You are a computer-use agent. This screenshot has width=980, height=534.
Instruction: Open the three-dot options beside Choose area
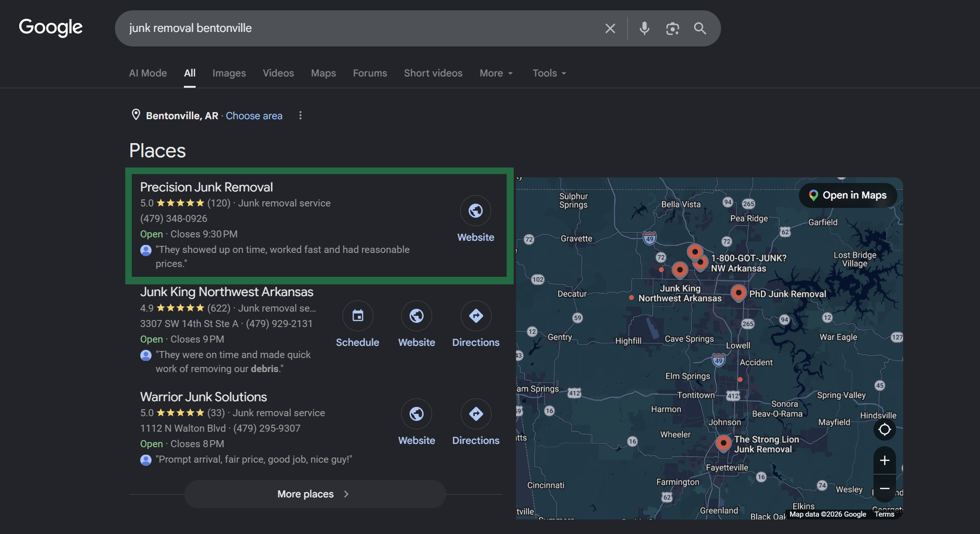coord(300,115)
